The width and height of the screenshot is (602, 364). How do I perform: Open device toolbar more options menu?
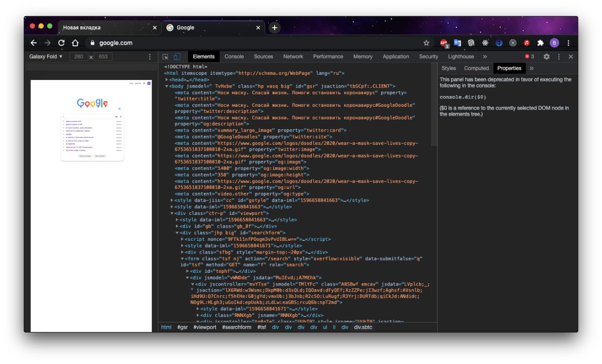point(150,56)
